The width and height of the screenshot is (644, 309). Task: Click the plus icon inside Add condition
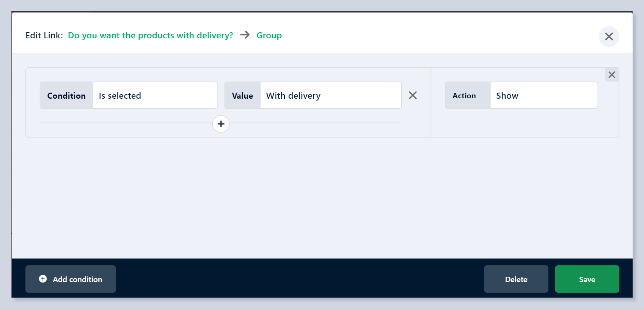tap(43, 279)
